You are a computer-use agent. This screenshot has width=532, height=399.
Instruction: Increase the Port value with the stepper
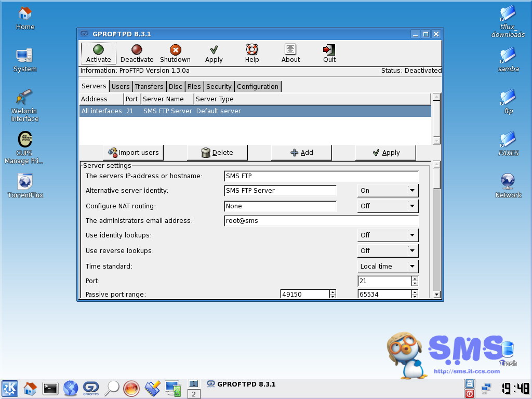pyautogui.click(x=413, y=279)
